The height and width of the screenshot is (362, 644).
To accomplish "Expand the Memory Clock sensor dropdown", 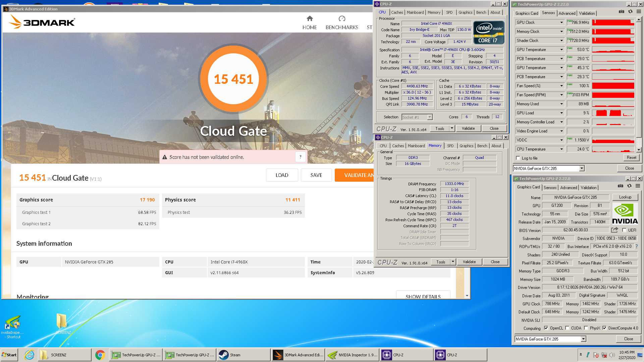I will coord(561,32).
